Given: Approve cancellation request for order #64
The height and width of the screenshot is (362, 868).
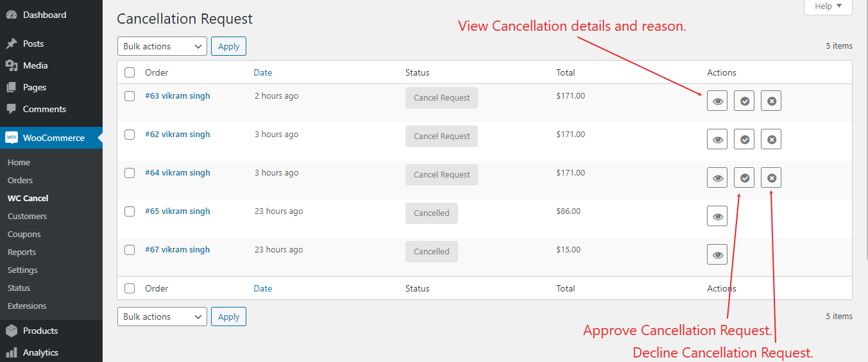Looking at the screenshot, I should 744,177.
